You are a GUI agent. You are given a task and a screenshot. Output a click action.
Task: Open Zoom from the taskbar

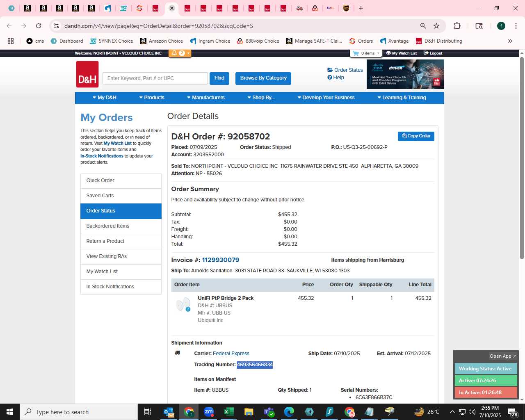(x=209, y=412)
